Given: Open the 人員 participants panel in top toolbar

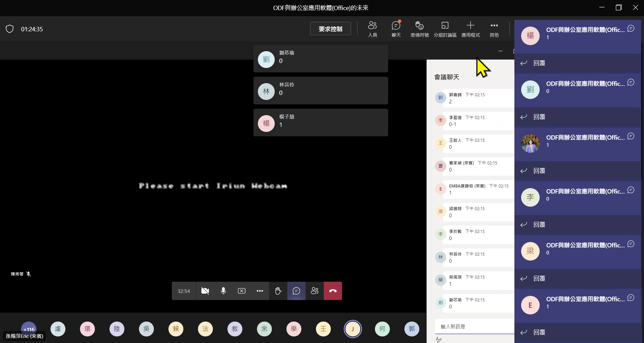Looking at the screenshot, I should (x=372, y=29).
